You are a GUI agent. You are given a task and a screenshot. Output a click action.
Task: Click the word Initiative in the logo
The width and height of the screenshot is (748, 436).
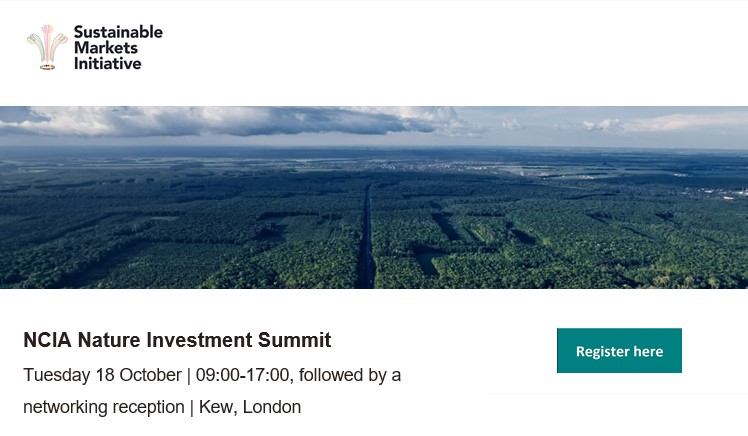(x=108, y=63)
